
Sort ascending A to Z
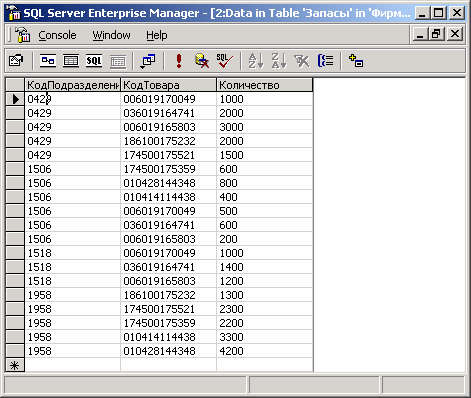coord(256,61)
